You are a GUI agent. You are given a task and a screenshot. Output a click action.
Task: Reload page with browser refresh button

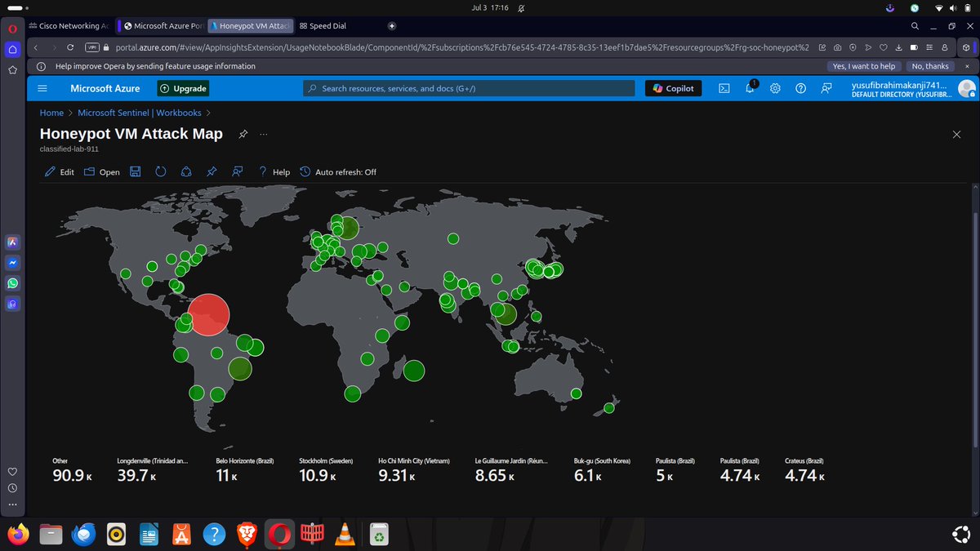point(70,47)
